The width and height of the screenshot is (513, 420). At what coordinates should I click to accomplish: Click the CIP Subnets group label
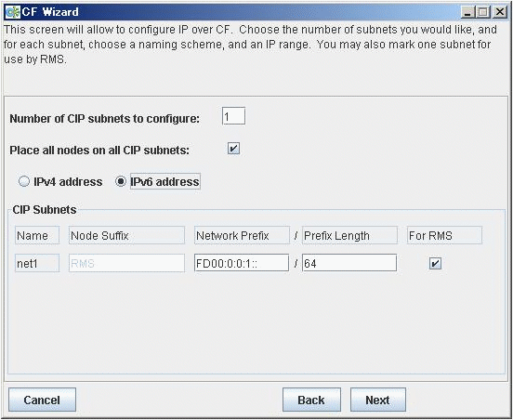[x=45, y=210]
